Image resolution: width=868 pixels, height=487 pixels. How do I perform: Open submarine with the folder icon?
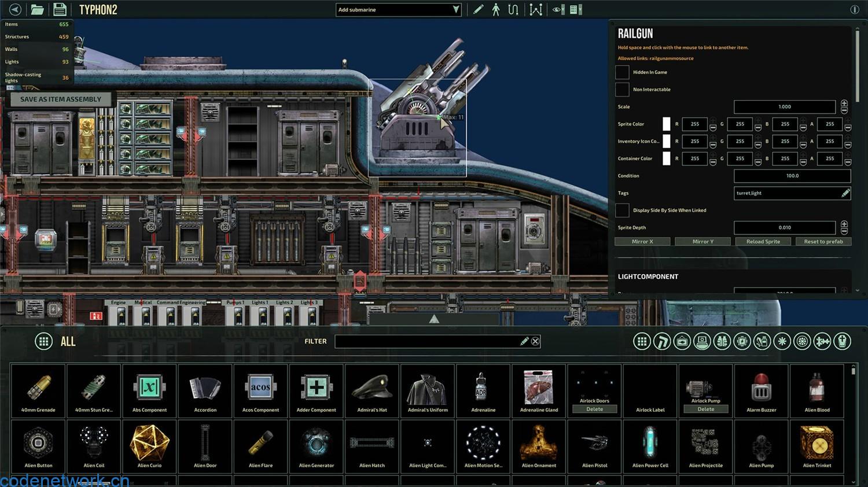pos(37,9)
